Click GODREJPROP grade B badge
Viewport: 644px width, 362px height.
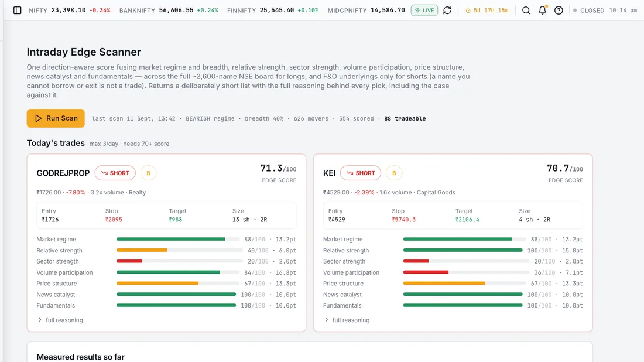148,173
